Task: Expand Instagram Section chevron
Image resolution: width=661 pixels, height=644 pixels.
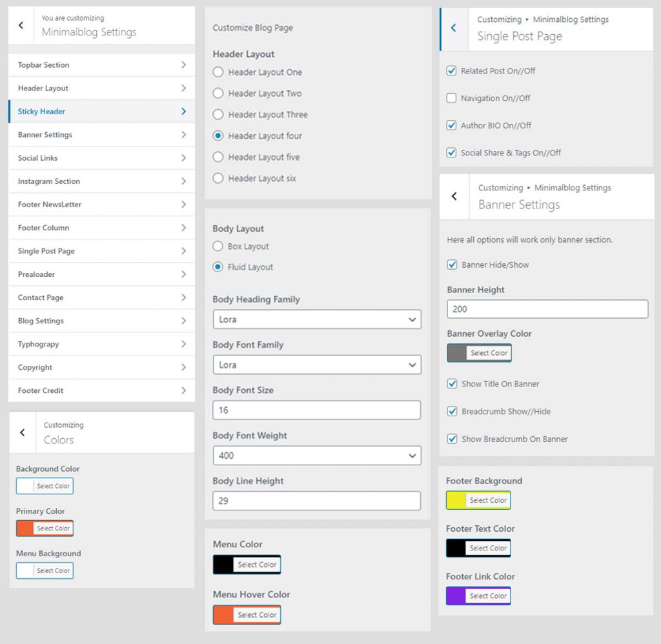Action: pyautogui.click(x=183, y=181)
